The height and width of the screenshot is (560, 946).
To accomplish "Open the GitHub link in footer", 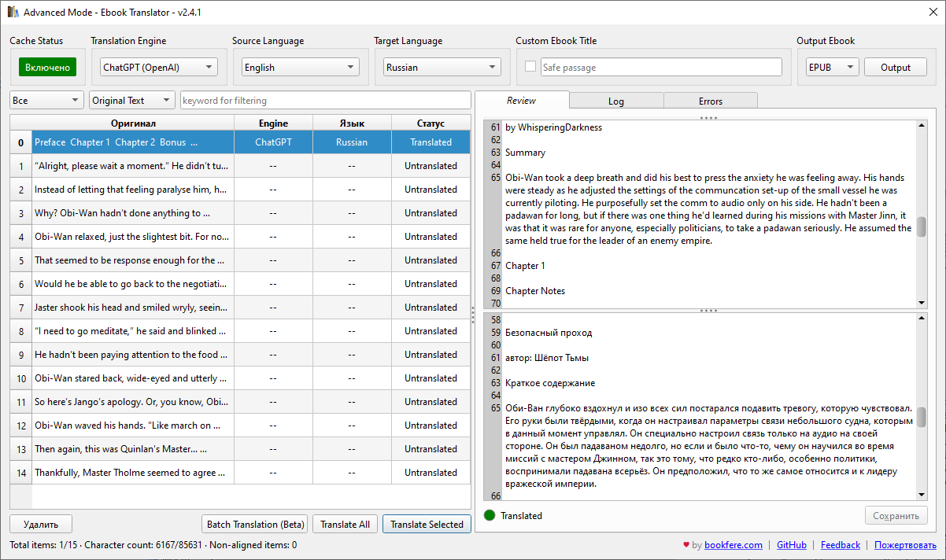I will point(791,545).
